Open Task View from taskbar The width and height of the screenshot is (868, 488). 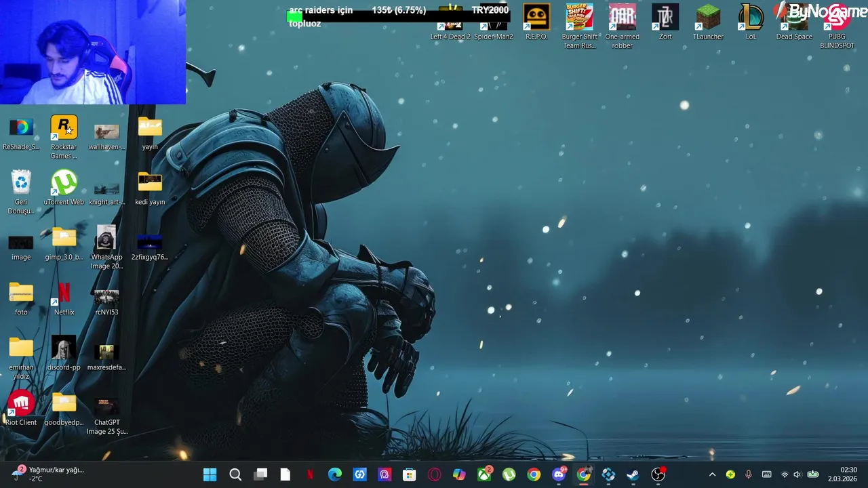click(x=260, y=474)
